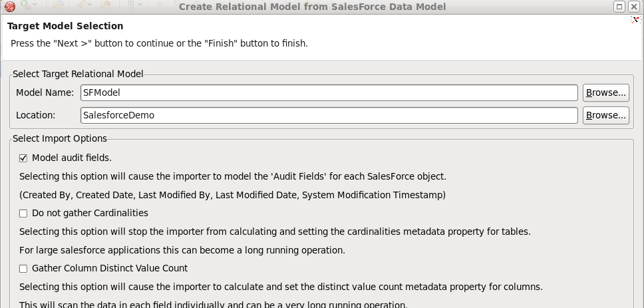Click the dimmed green-topped device toolbar icon

130,5
